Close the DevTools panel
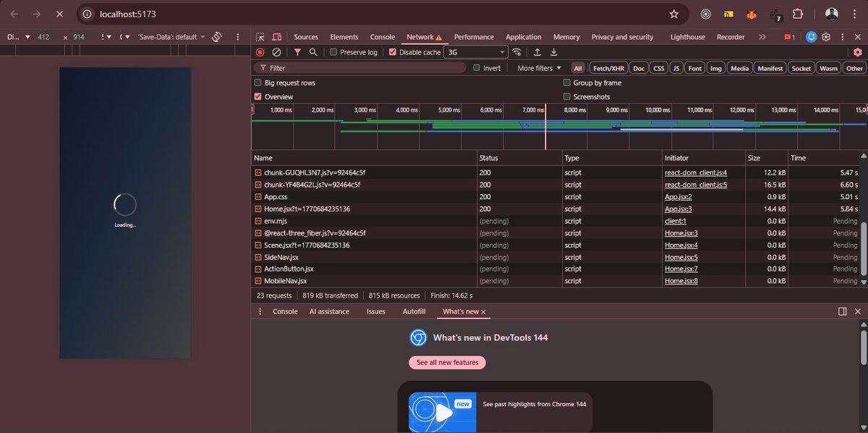The height and width of the screenshot is (433, 868). click(857, 37)
